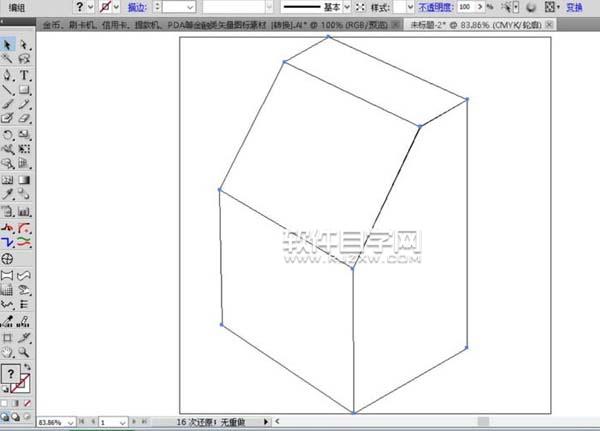Select the Lasso tool
Screen dimensions: 600x431
pos(24,59)
